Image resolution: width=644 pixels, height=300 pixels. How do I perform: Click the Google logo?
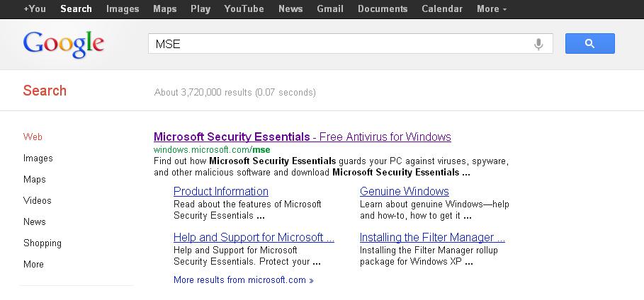pyautogui.click(x=64, y=44)
